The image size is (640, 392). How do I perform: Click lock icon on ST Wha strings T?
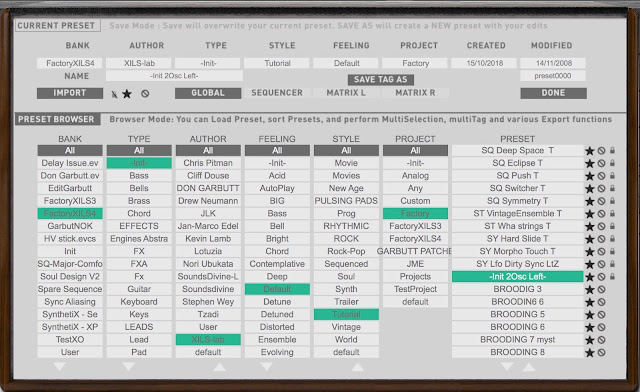click(x=612, y=226)
